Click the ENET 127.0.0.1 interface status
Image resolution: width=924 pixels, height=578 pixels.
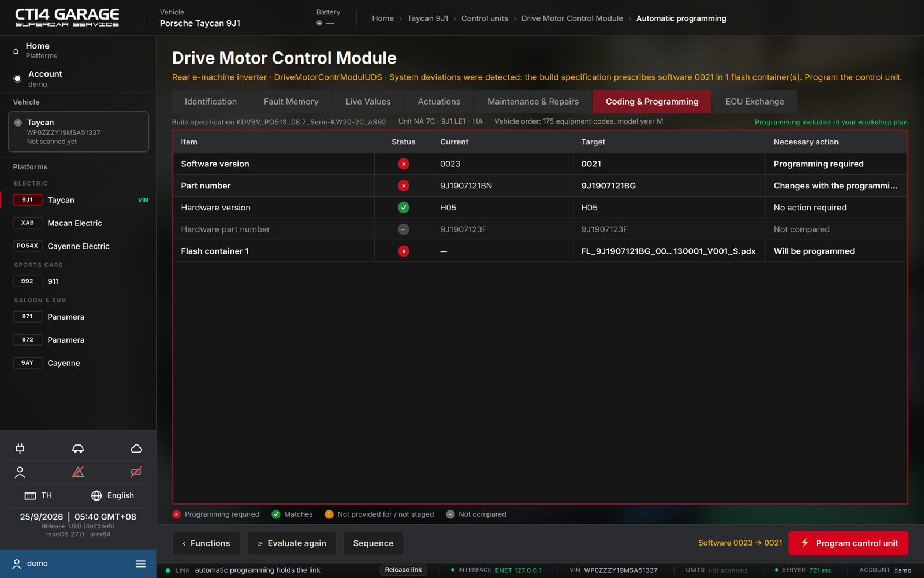pyautogui.click(x=519, y=570)
